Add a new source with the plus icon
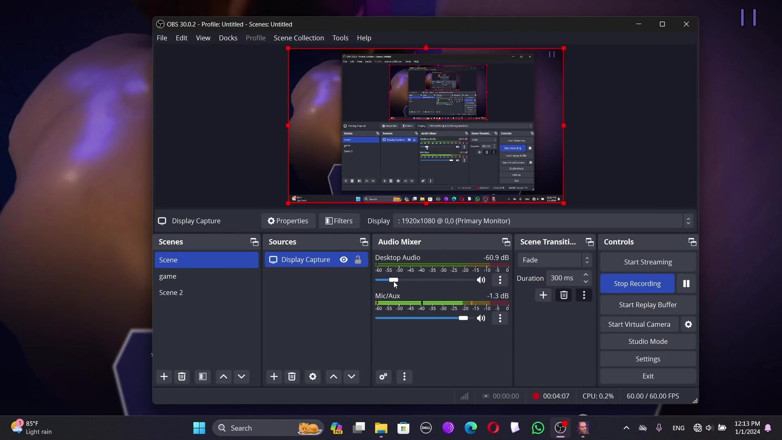Screen dimensions: 782x440 click(274, 377)
